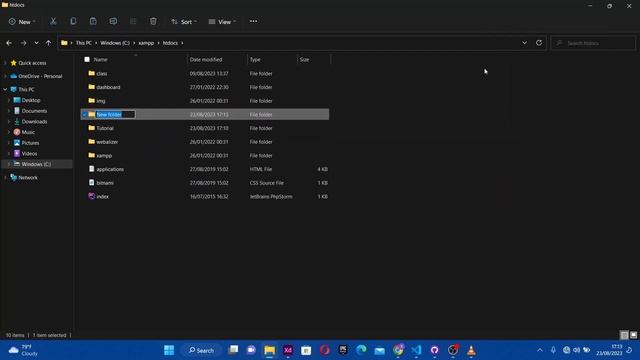Click the New folder rename text box
This screenshot has width=640, height=360.
click(x=116, y=115)
